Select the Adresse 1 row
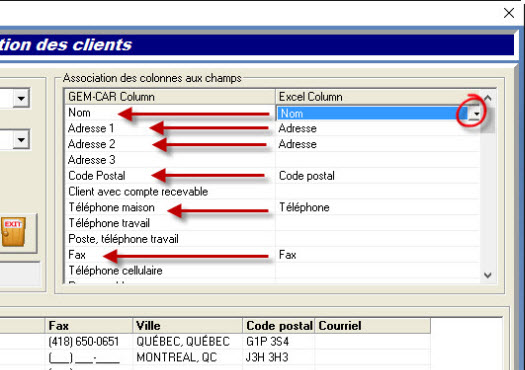 (170, 128)
